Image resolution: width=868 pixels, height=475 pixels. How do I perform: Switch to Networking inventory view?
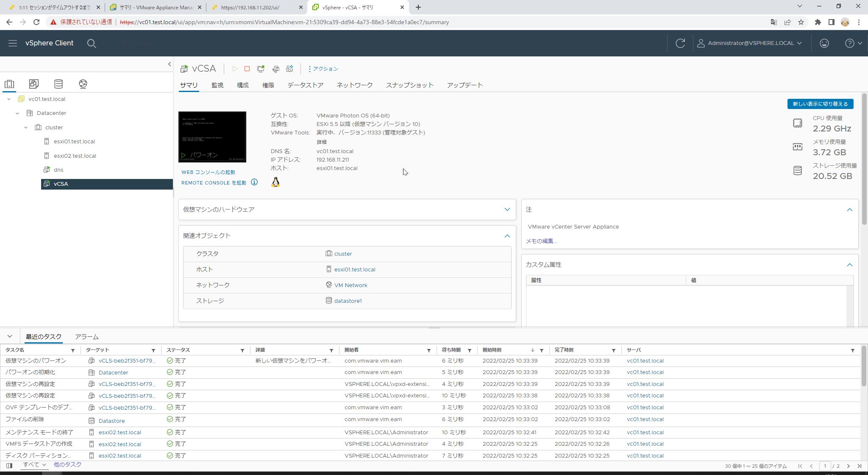tap(83, 84)
